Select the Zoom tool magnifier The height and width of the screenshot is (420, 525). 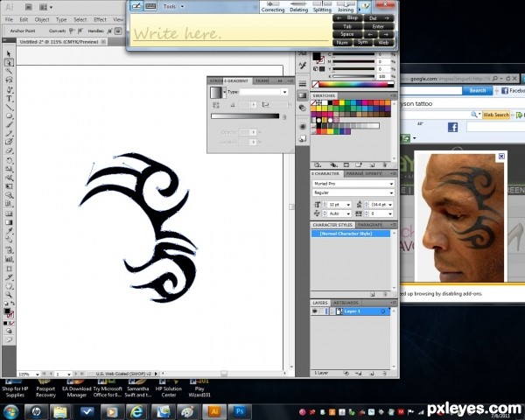coord(9,295)
